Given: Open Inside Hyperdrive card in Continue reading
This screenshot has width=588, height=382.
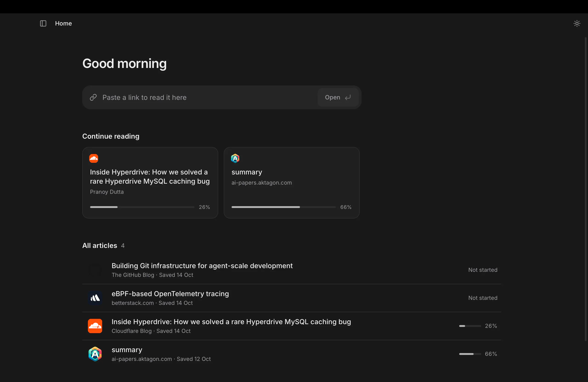Looking at the screenshot, I should [x=150, y=183].
